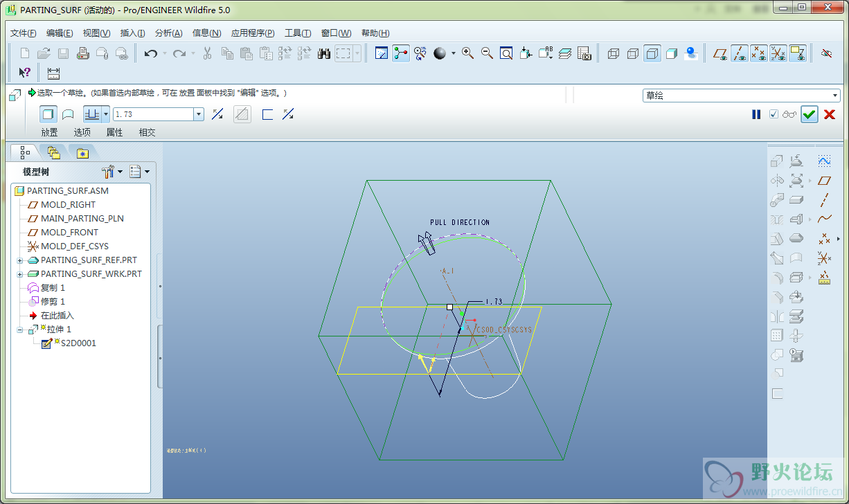Image resolution: width=849 pixels, height=504 pixels.
Task: Click the Datum Curve tool icon
Action: click(x=824, y=219)
